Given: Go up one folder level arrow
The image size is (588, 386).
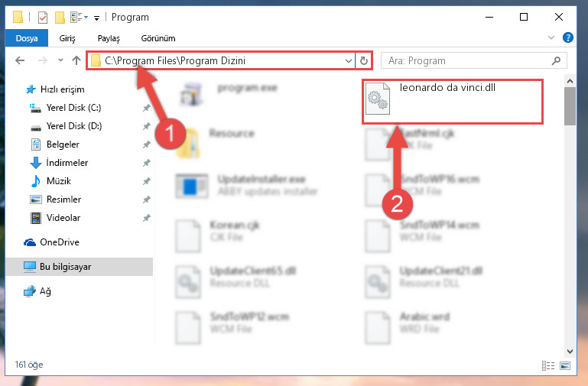Looking at the screenshot, I should tap(76, 60).
